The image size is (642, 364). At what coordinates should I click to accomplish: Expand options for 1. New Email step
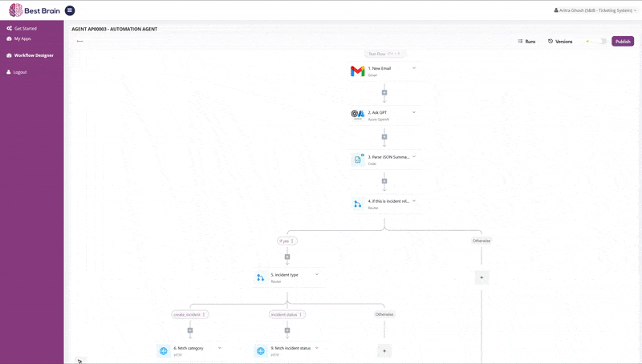point(414,68)
